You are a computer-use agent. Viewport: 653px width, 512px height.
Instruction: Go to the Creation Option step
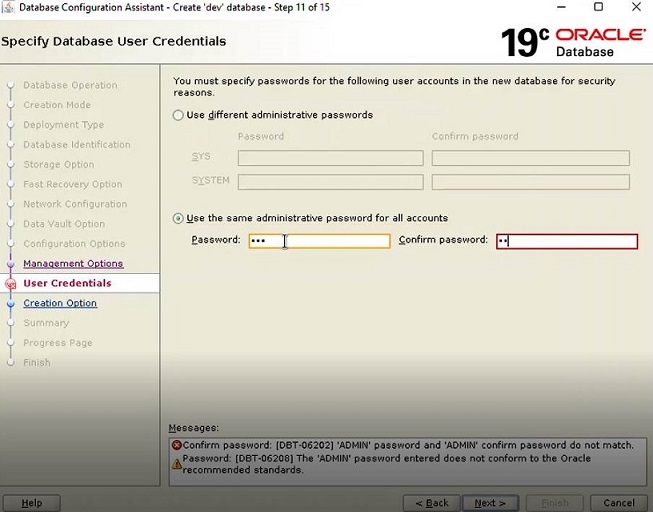click(60, 304)
